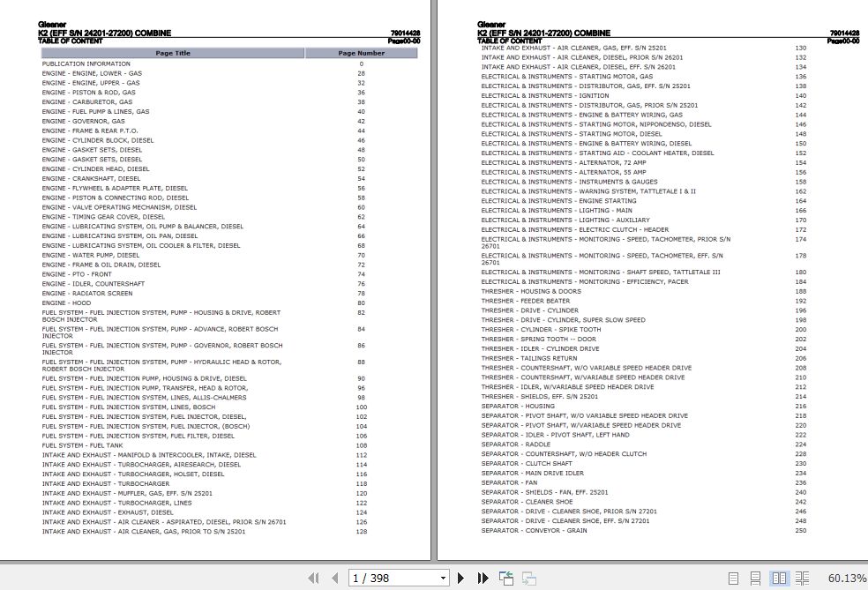This screenshot has width=868, height=590.
Task: Click the previous view button
Action: 506,579
